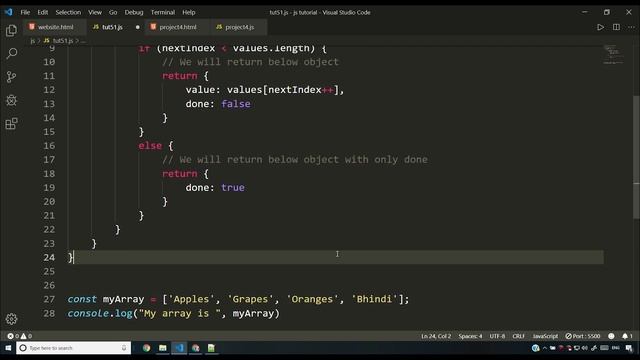Viewport: 640px width, 360px height.
Task: Open the Selection menu
Action: [68, 12]
